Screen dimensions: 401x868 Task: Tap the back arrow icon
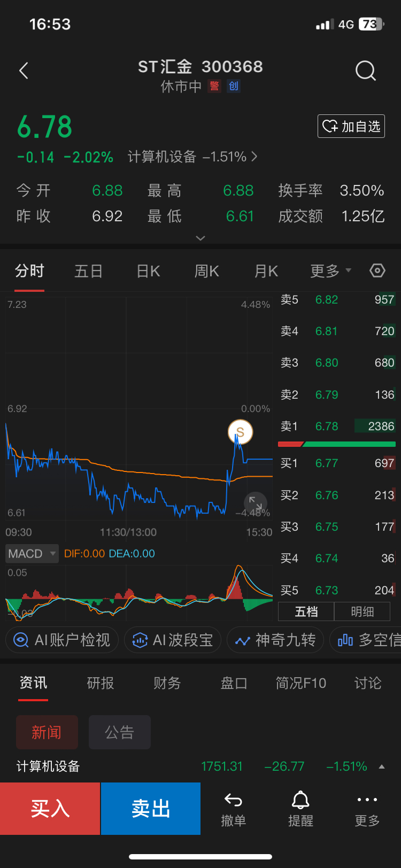coord(24,71)
